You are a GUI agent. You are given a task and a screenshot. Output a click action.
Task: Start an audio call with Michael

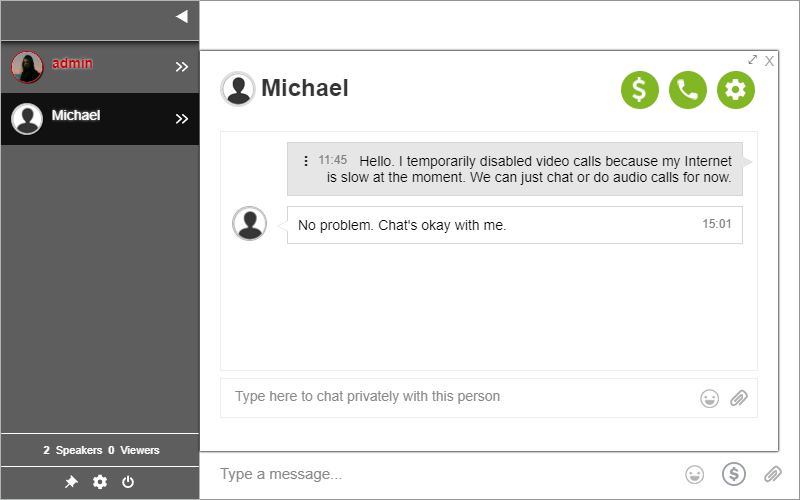[688, 90]
